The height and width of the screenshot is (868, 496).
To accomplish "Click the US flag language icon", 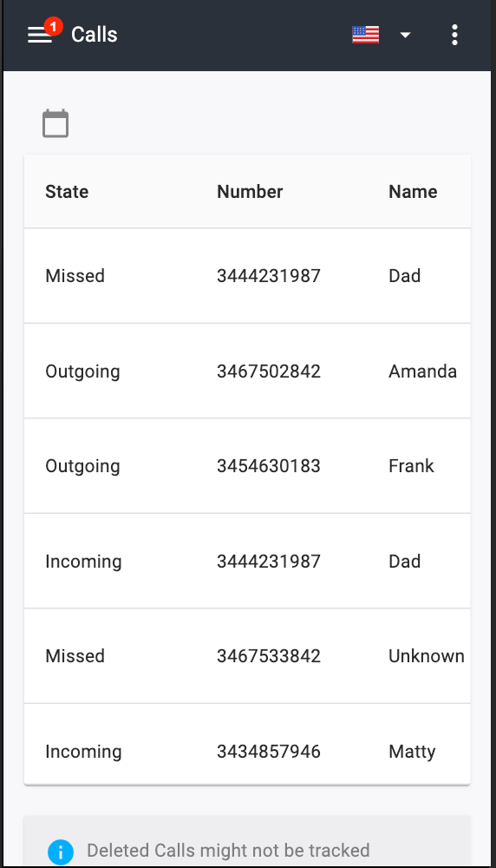I will click(366, 35).
